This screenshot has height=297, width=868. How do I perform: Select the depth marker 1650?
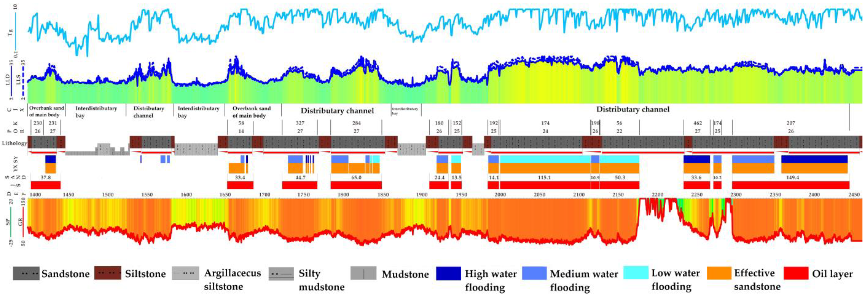225,195
